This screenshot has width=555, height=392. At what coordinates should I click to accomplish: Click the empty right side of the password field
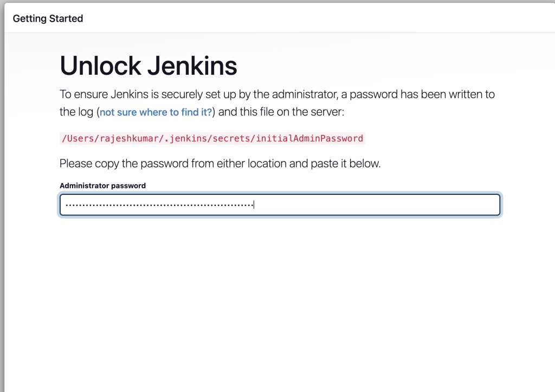[379, 205]
